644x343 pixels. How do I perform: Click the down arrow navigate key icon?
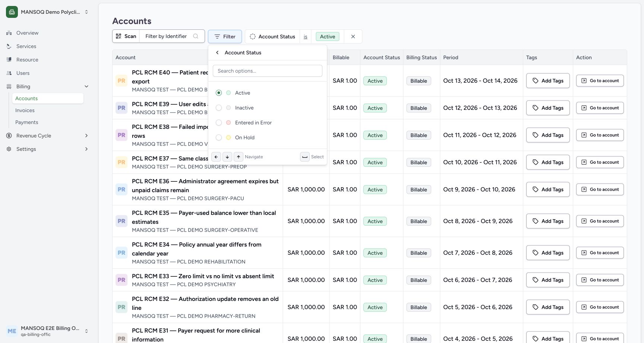tap(227, 157)
